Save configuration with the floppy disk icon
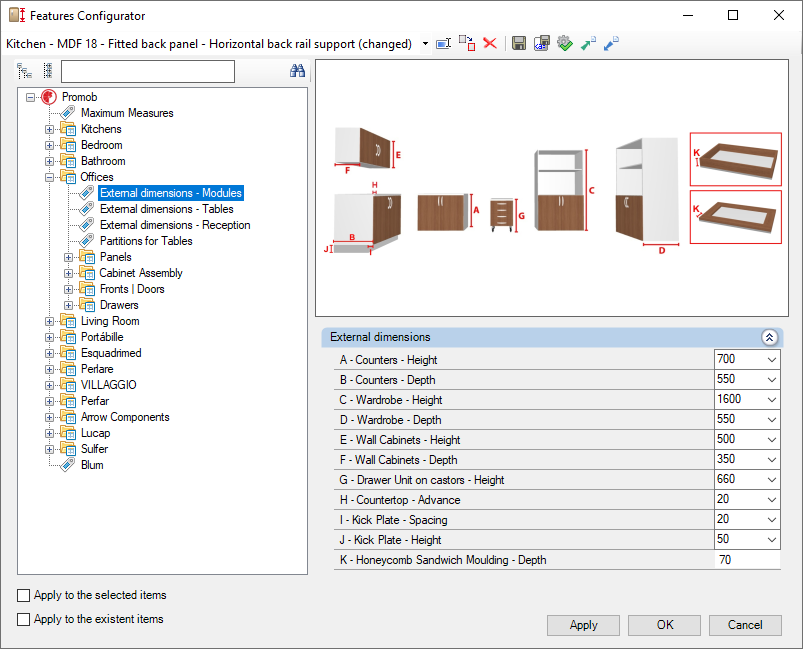The width and height of the screenshot is (803, 649). click(519, 44)
